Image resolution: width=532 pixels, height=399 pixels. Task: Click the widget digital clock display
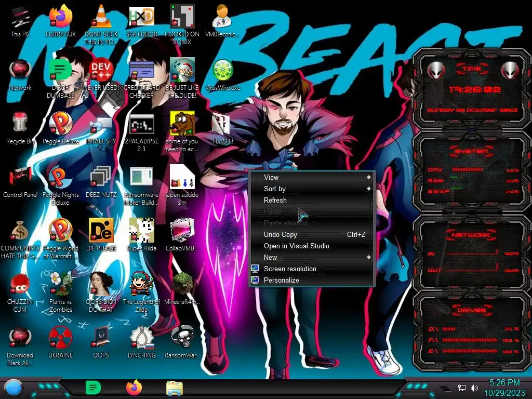[474, 89]
